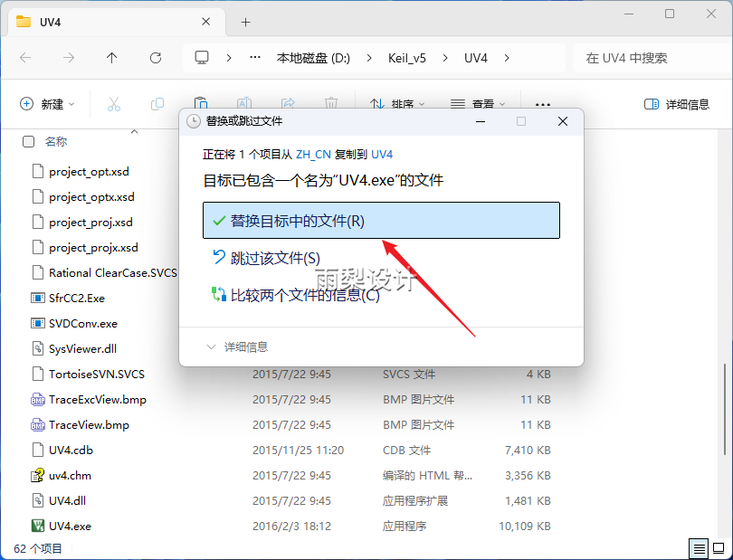This screenshot has height=560, width=733.
Task: Click the Delete icon on the toolbar
Action: pyautogui.click(x=329, y=102)
